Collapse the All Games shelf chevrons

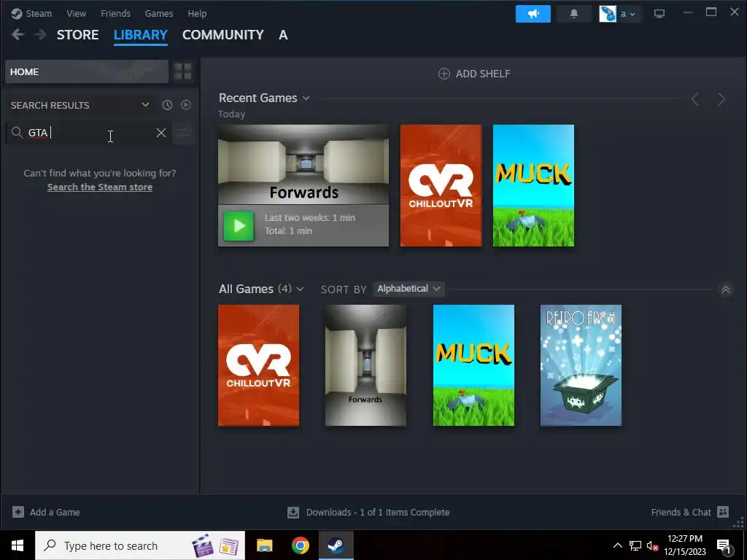pos(726,289)
